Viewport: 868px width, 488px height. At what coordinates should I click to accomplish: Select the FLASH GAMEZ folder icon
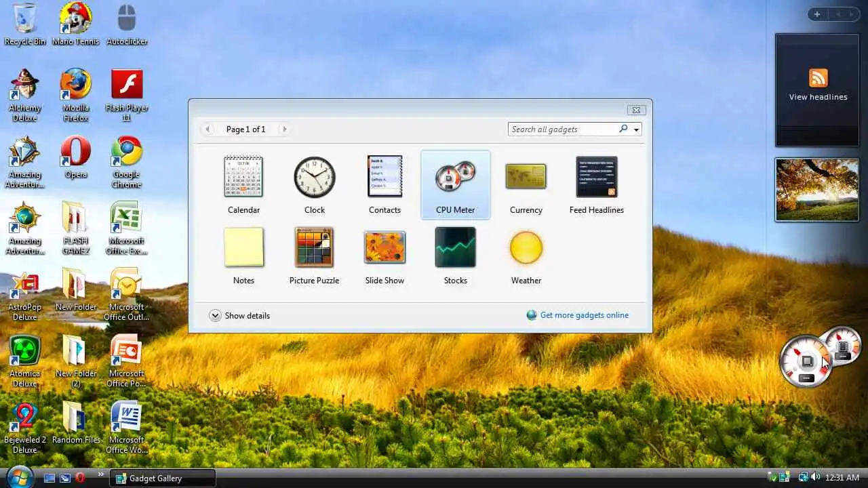coord(76,228)
